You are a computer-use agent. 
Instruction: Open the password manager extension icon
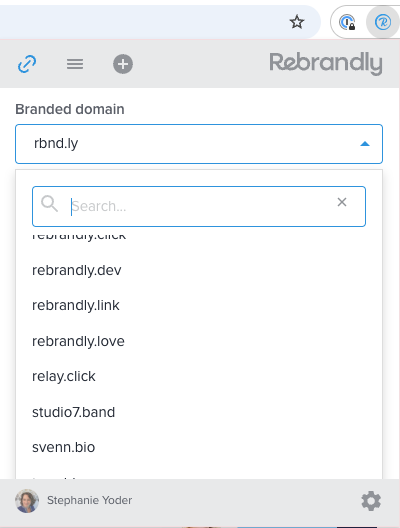(x=347, y=22)
